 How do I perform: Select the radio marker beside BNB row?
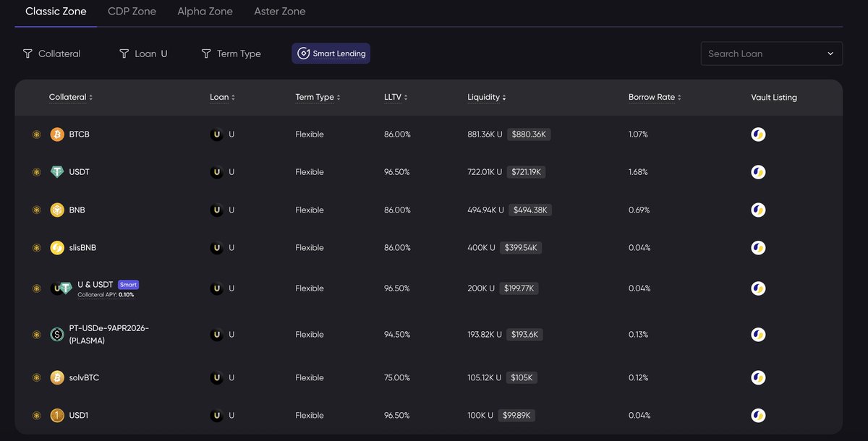tap(36, 210)
